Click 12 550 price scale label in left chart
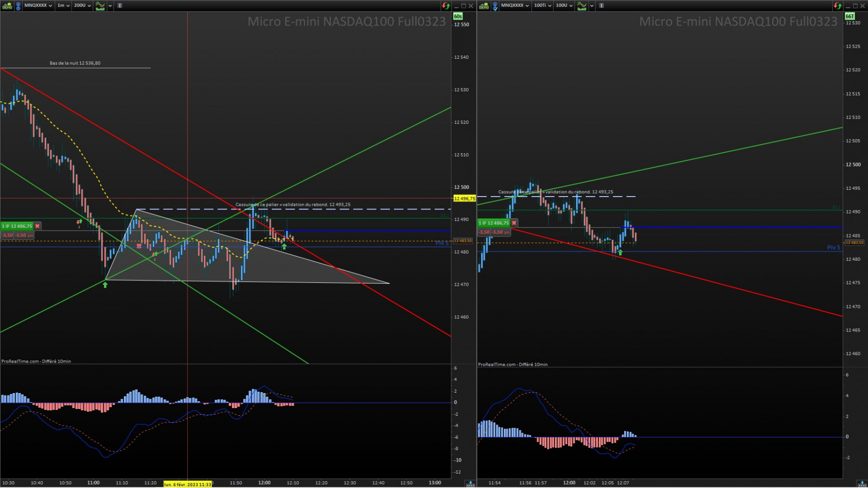 [x=461, y=25]
